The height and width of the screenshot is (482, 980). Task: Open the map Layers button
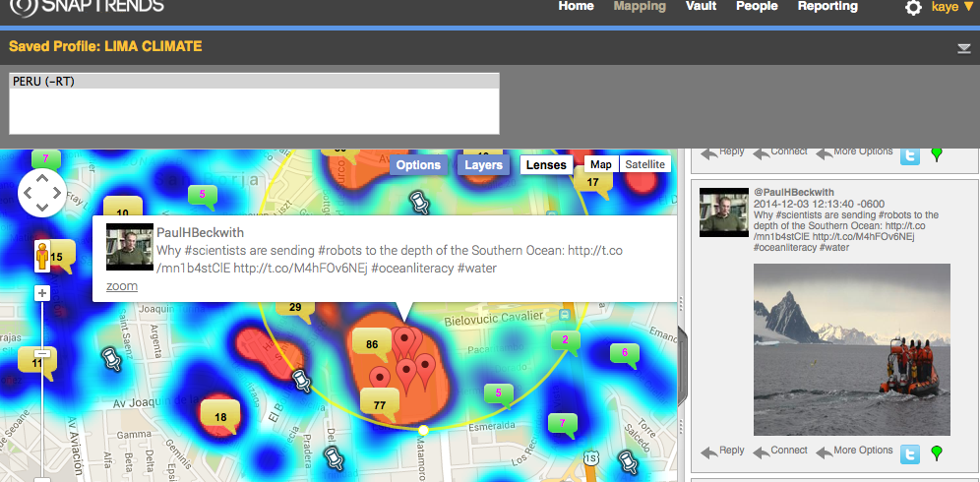coord(483,165)
